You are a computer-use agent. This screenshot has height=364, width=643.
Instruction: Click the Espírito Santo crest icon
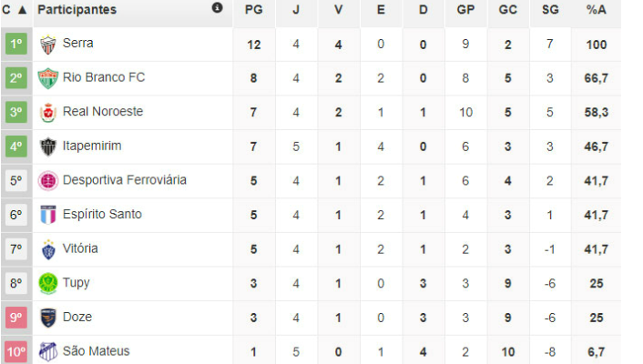[x=47, y=215]
